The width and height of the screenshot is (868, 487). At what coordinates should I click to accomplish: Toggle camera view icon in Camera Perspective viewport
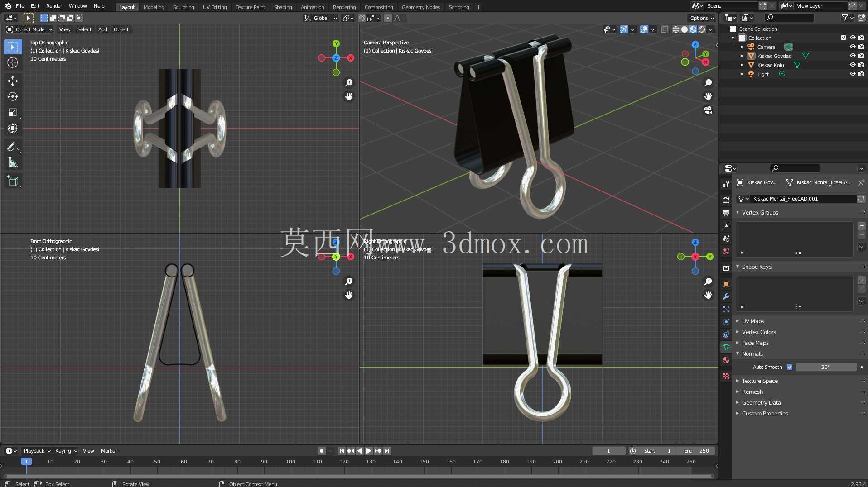708,110
